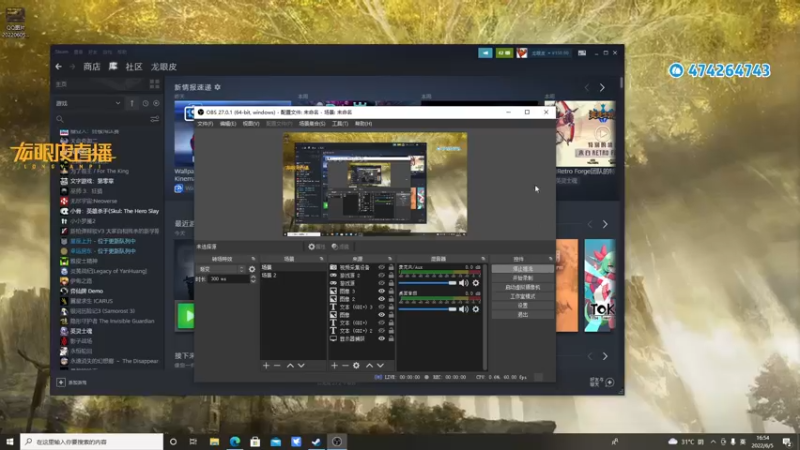The height and width of the screenshot is (450, 800).
Task: Open OBS 编辑(E) menu
Action: tap(228, 123)
